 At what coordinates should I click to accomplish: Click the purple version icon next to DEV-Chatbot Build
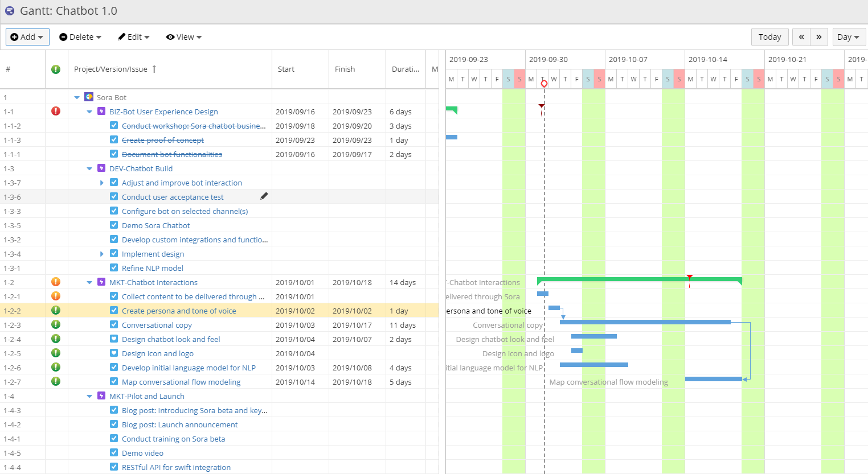[x=101, y=168]
